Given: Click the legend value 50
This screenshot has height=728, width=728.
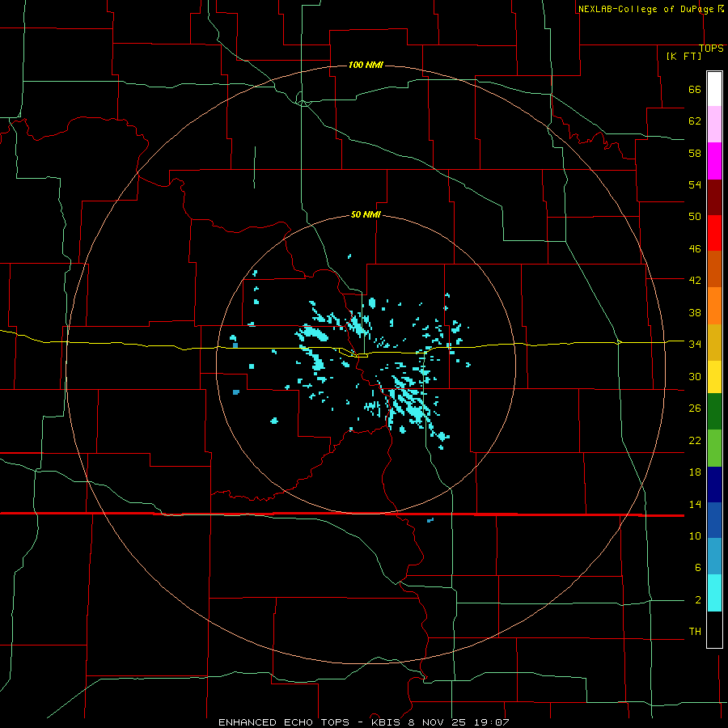Looking at the screenshot, I should tap(695, 216).
